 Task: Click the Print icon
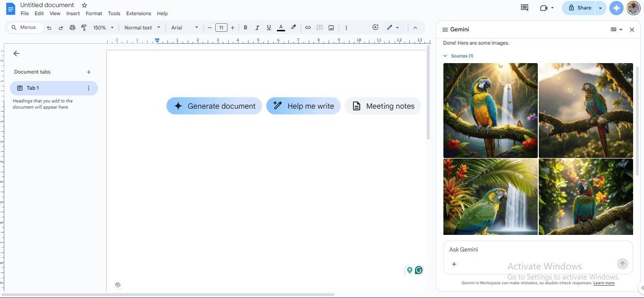coord(72,28)
